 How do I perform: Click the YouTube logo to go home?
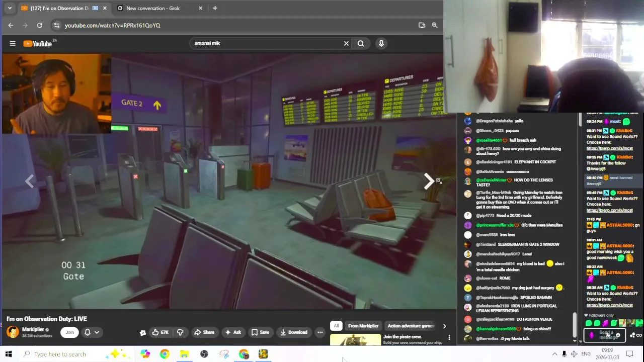pos(38,44)
